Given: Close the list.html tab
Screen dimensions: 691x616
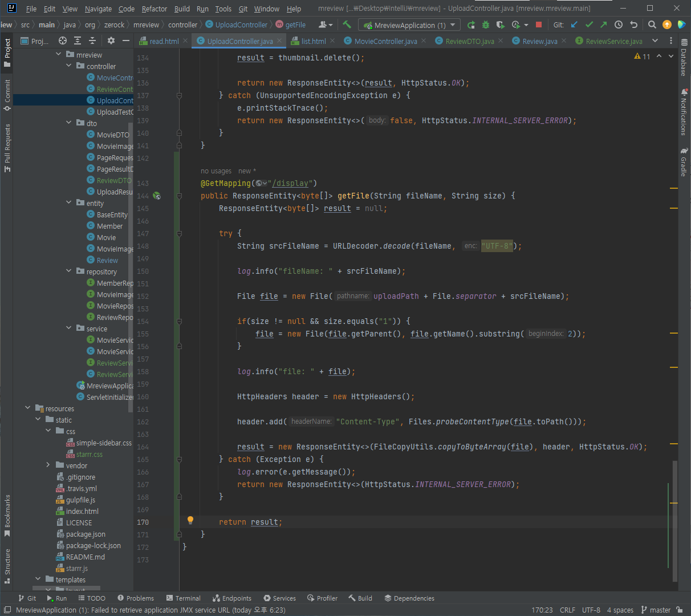Looking at the screenshot, I should point(332,40).
